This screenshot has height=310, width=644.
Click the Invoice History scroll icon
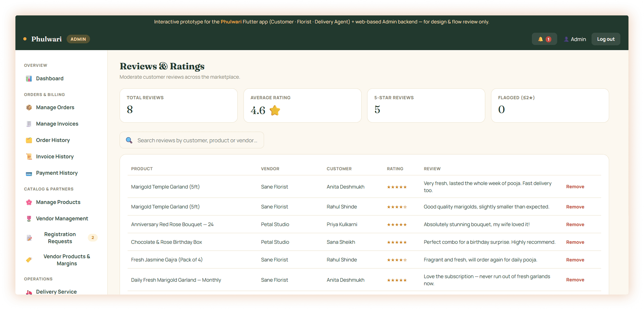[x=29, y=157]
